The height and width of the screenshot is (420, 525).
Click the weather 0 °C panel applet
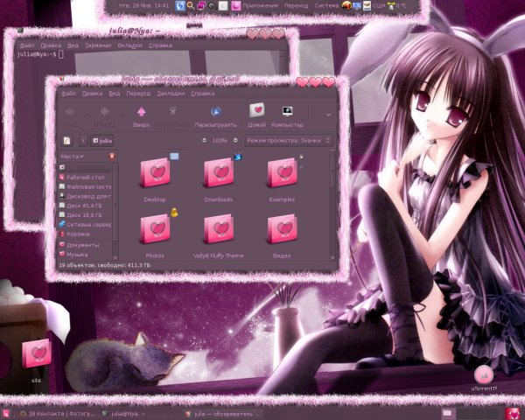[x=395, y=6]
